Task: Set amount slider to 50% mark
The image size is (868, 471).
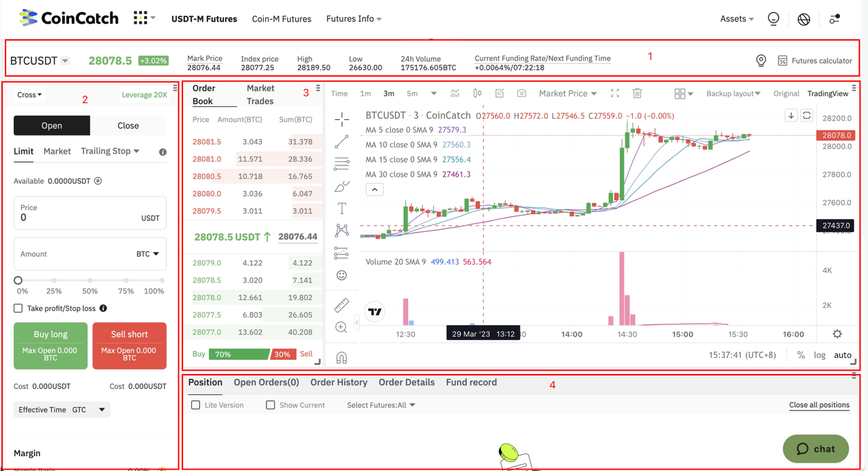Action: [90, 281]
